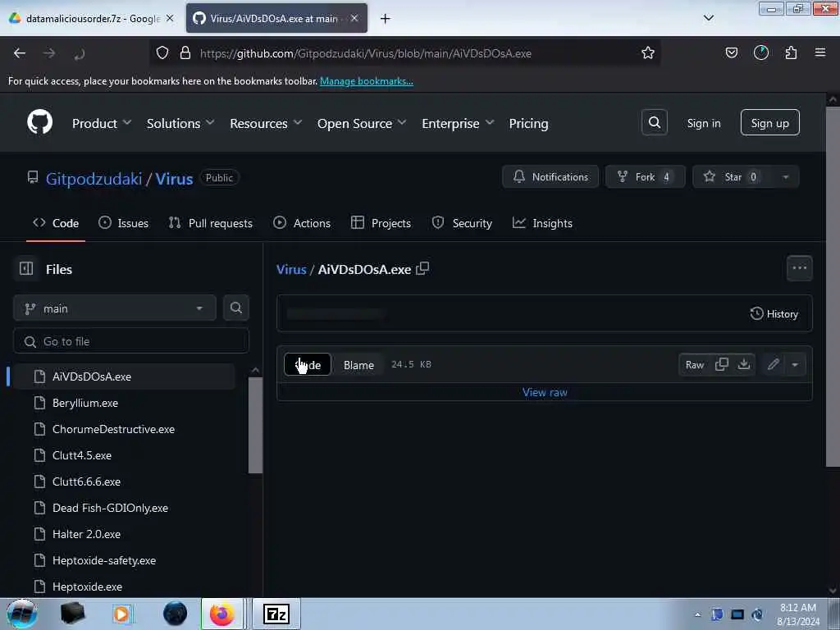
Task: Switch to the Code view toggle
Action: click(308, 365)
